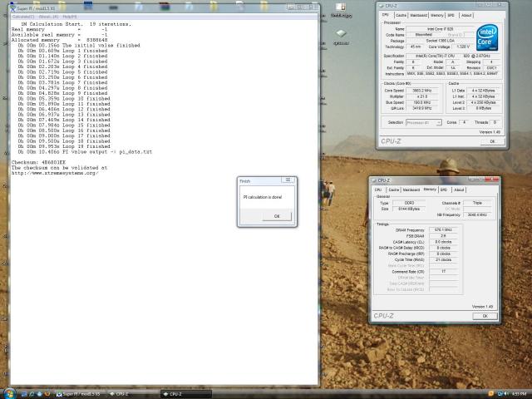The width and height of the screenshot is (532, 399).
Task: Click the Cores count field in CPU-Z
Action: 464,122
